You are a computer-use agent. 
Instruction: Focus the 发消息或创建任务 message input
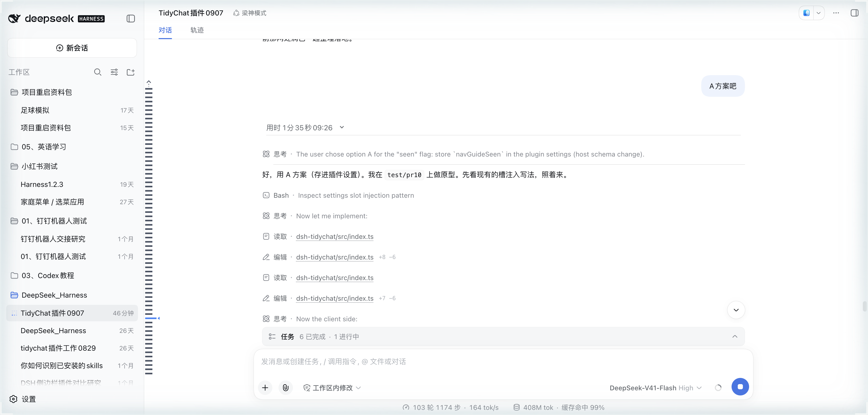503,362
